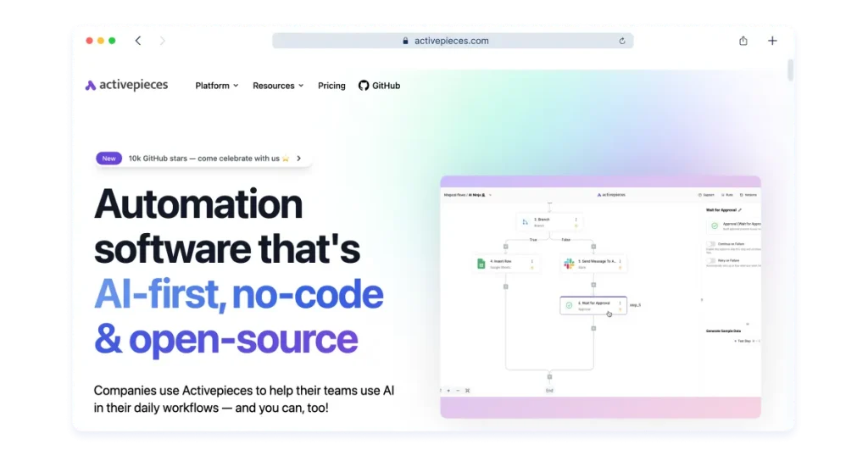868x456 pixels.
Task: Click the page vertical scrollbar
Action: pos(790,70)
